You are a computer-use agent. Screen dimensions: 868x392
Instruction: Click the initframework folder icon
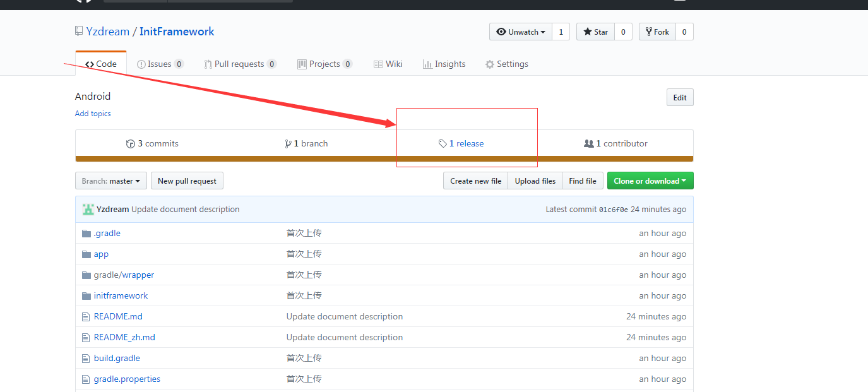tap(86, 296)
